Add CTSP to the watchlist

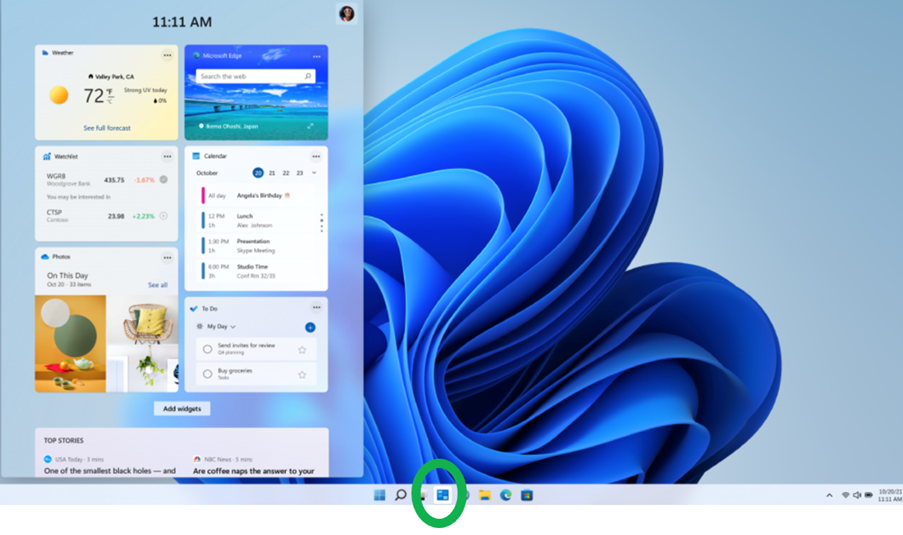(x=164, y=216)
